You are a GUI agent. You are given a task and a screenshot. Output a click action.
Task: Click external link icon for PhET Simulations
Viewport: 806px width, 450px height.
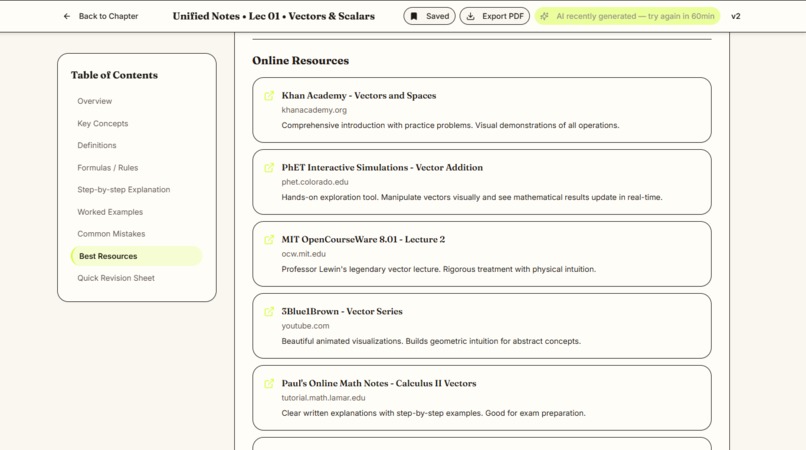[x=269, y=168]
